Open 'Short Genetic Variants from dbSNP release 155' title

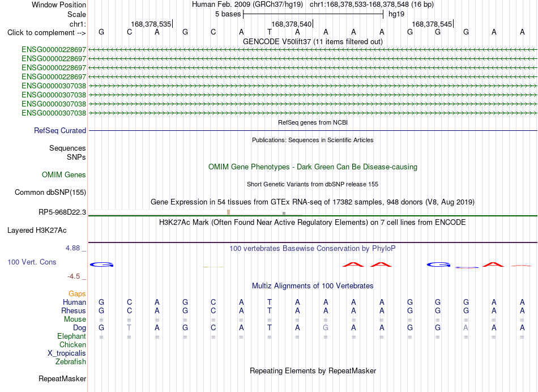click(313, 184)
